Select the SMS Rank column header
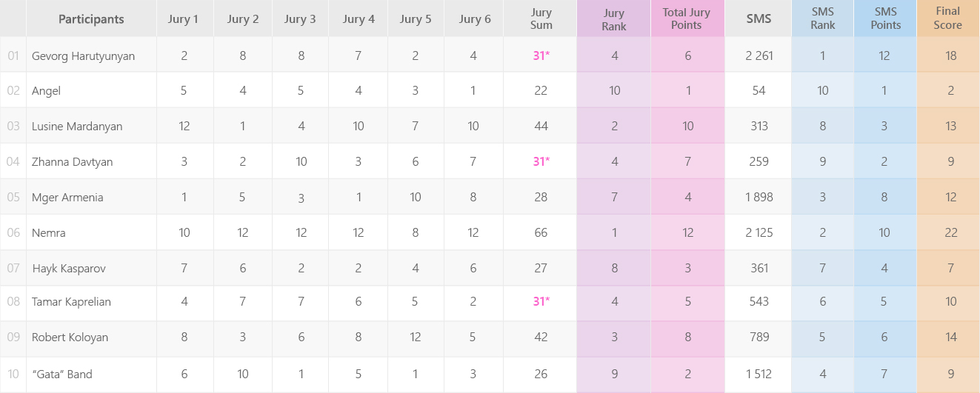980x393 pixels. pyautogui.click(x=822, y=19)
